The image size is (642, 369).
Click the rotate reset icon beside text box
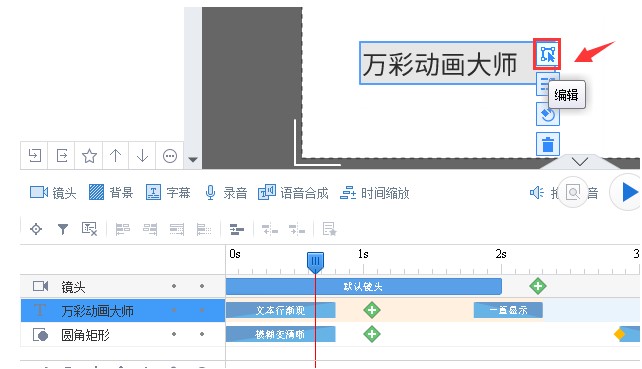click(548, 115)
